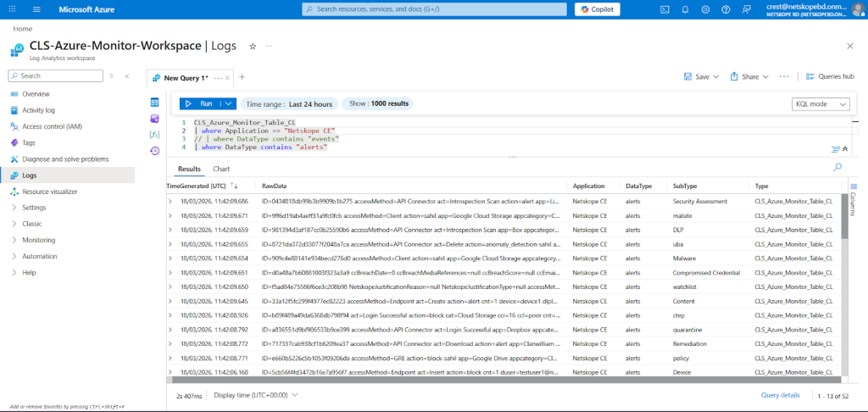Open Queries hub
The image size is (868, 412).
(830, 76)
